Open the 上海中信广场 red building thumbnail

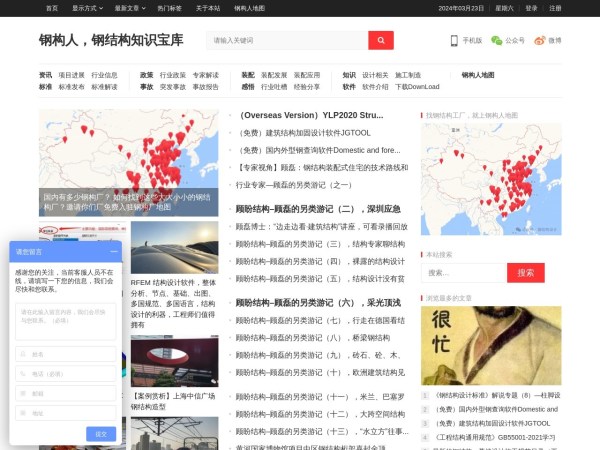point(174,361)
